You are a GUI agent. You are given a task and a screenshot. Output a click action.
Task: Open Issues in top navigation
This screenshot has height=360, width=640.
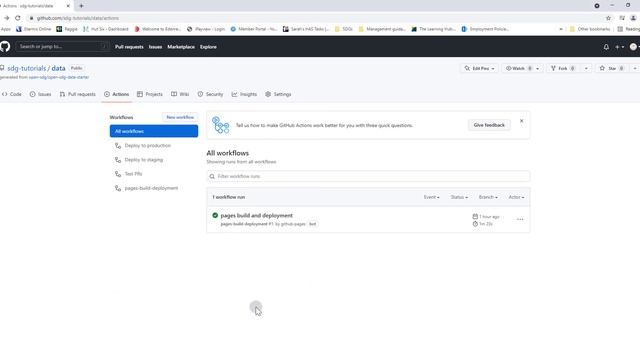(155, 47)
